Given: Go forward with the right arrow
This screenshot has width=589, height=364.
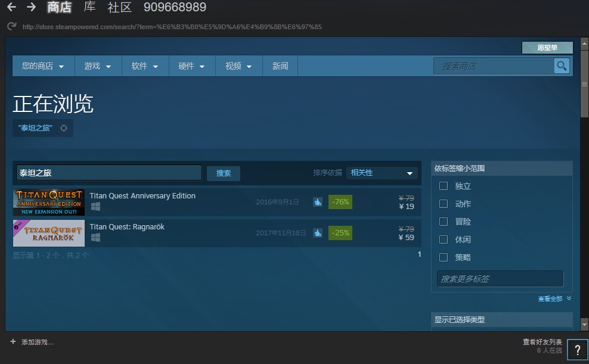Looking at the screenshot, I should [x=31, y=7].
